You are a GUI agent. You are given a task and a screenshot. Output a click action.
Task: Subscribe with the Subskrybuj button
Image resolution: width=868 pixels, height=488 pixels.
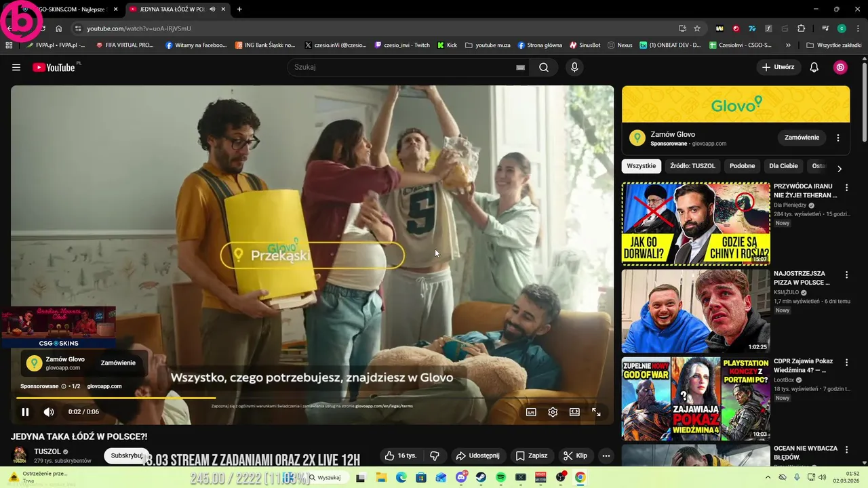coord(126,455)
